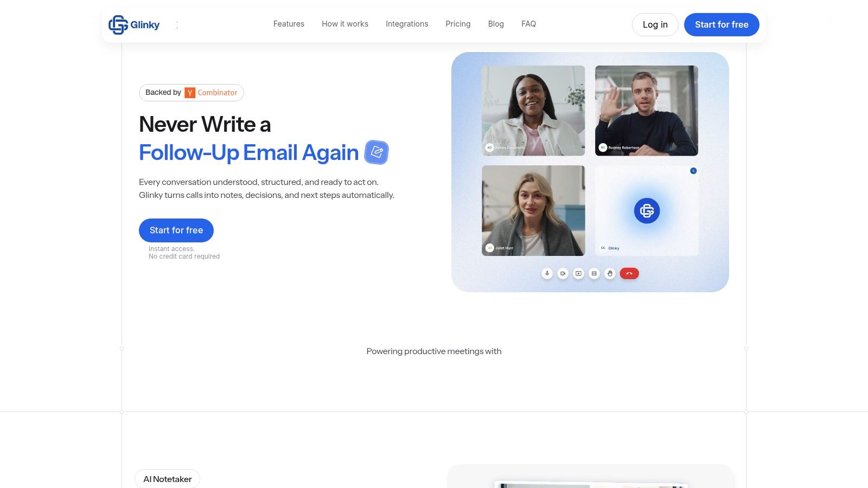The width and height of the screenshot is (868, 488).
Task: Hang up the call with the red button
Action: (x=629, y=273)
